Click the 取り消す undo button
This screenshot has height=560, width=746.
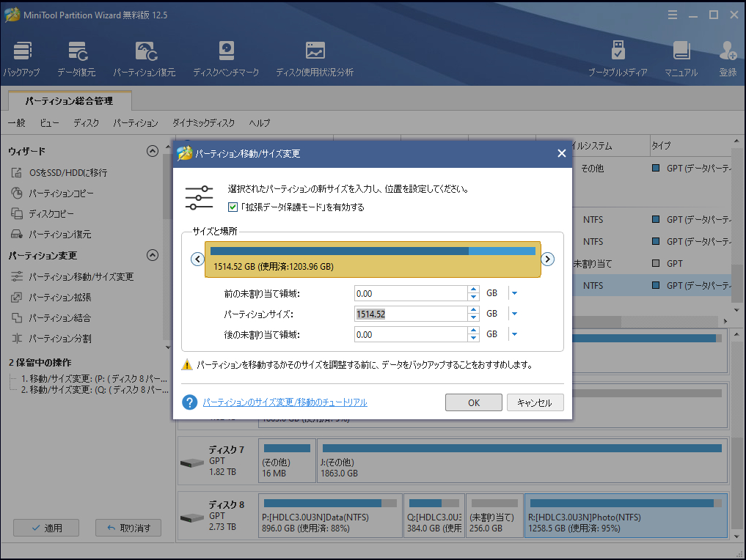128,528
